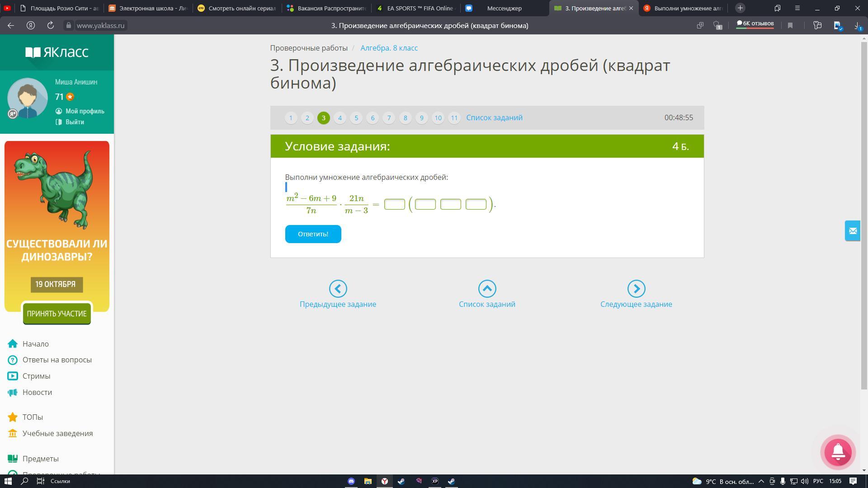
Task: Click the previous task arrow icon
Action: point(338,289)
